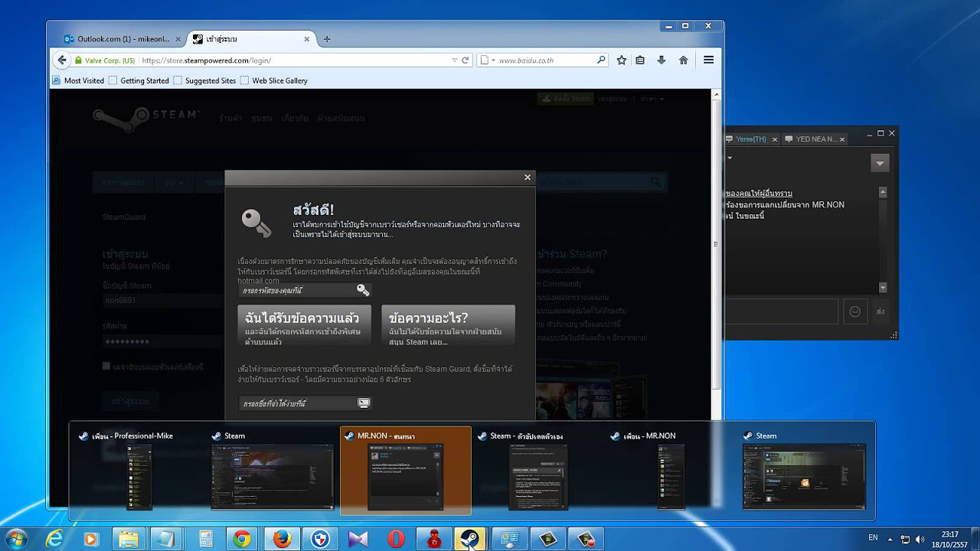
Task: Click the Install Steam button at page top
Action: (x=566, y=99)
